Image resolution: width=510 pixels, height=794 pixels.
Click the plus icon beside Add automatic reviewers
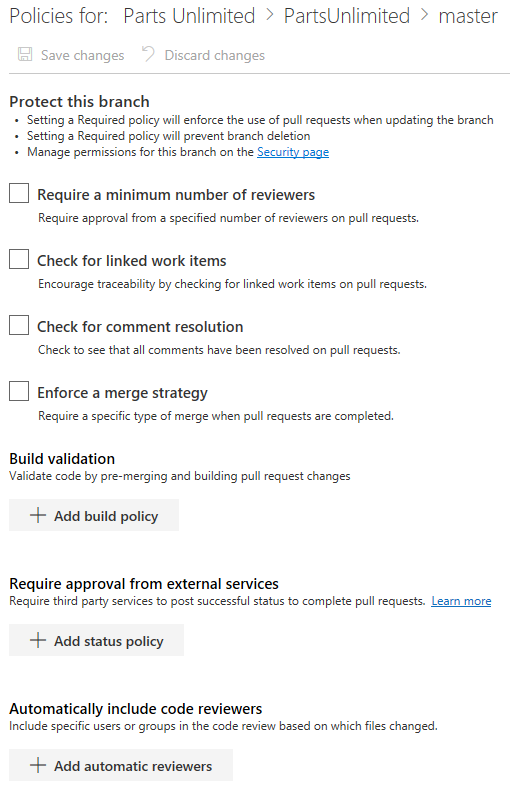(x=37, y=765)
